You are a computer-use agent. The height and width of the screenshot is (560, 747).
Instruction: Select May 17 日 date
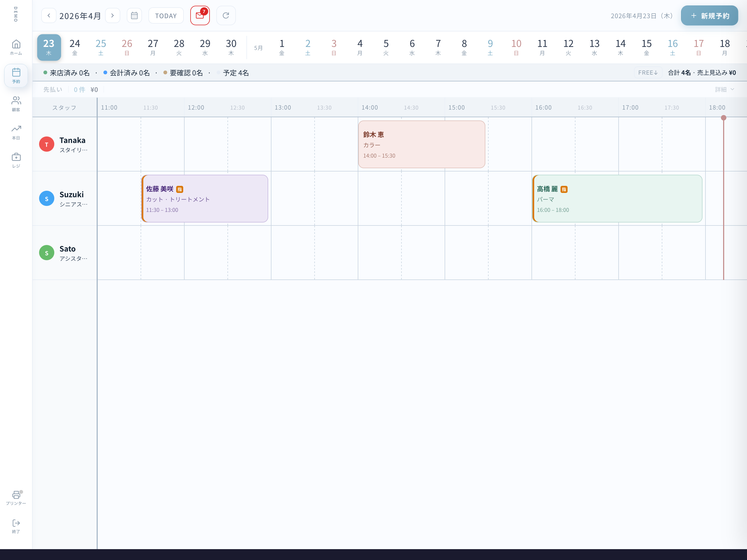click(x=698, y=47)
